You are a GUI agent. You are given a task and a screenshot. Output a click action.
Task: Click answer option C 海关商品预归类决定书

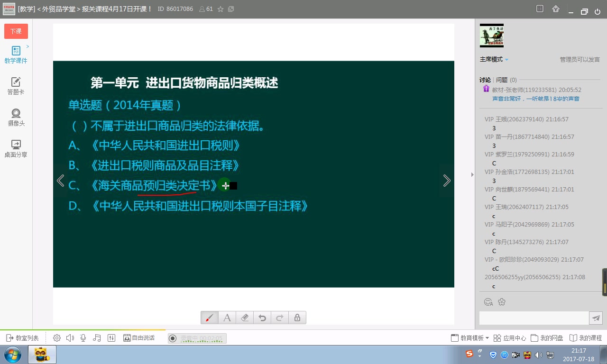143,185
